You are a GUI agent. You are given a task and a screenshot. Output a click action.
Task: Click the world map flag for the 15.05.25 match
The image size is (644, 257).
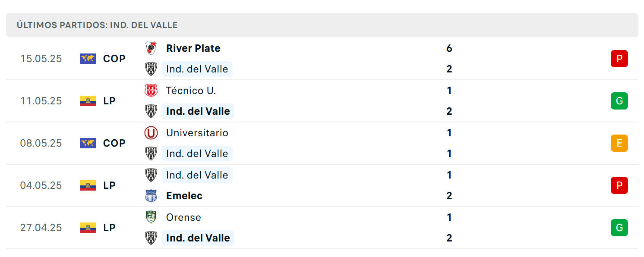pos(88,59)
